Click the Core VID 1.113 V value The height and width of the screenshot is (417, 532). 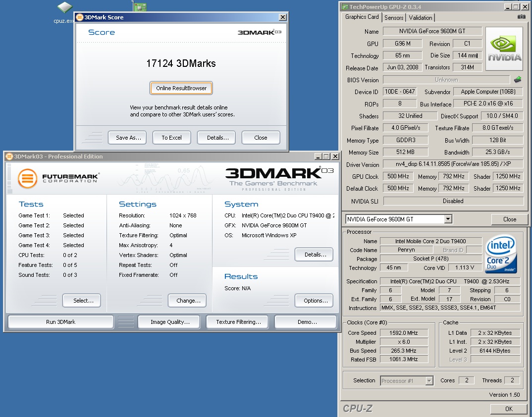click(x=465, y=268)
